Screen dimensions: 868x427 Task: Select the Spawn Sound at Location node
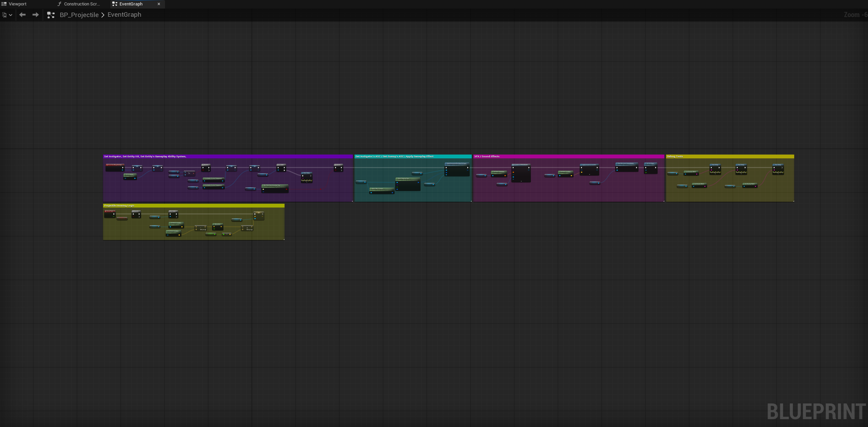point(589,169)
